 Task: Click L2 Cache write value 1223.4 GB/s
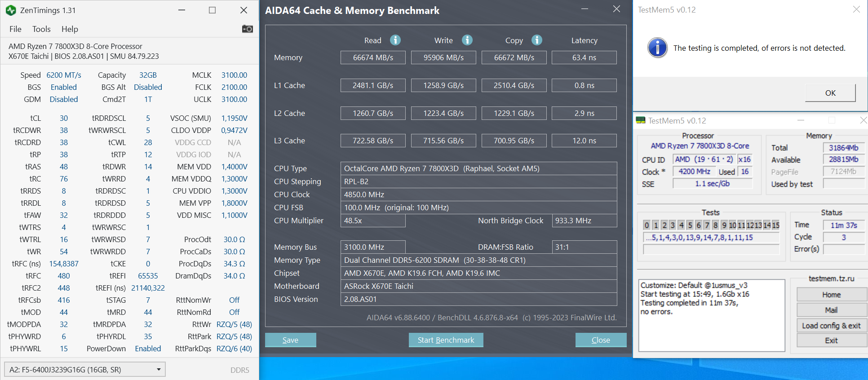click(x=443, y=113)
